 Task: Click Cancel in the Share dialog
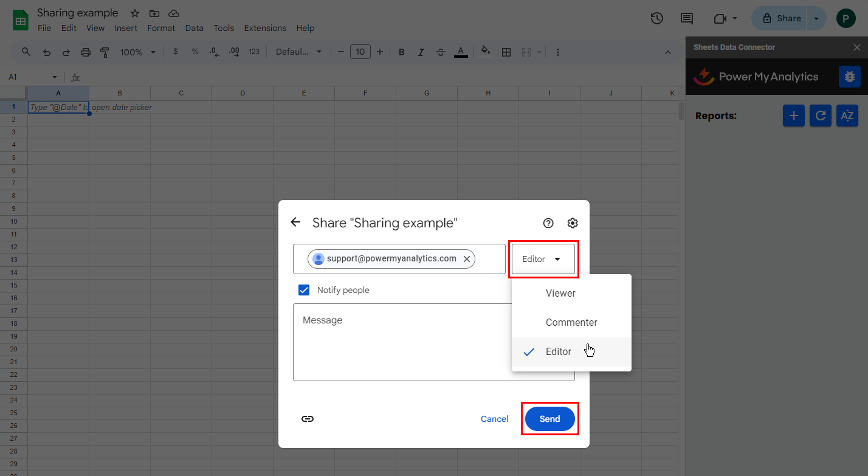[x=494, y=419]
